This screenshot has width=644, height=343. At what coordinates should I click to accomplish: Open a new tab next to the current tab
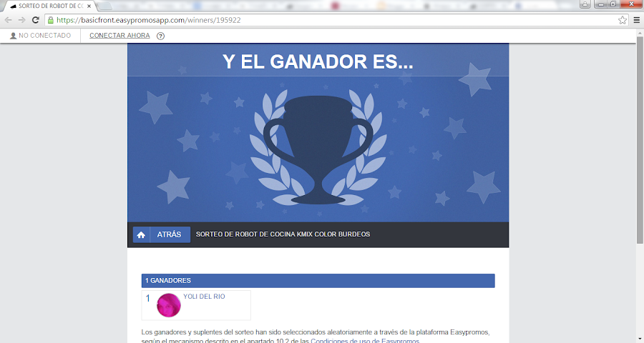pos(104,6)
